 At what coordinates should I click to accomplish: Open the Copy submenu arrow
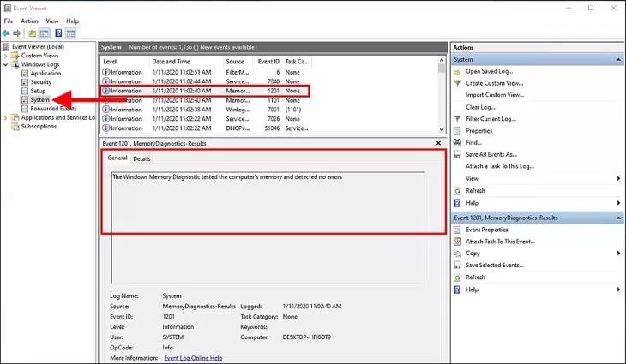(618, 254)
